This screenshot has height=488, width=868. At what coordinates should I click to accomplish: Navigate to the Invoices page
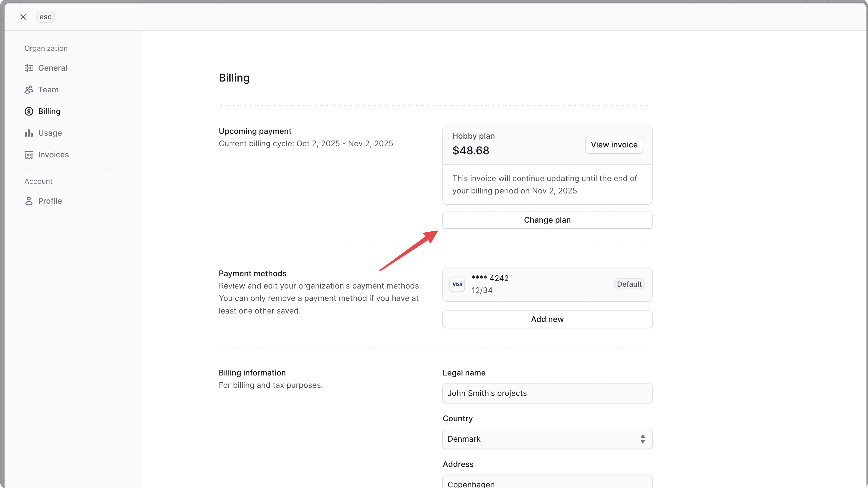tap(54, 155)
